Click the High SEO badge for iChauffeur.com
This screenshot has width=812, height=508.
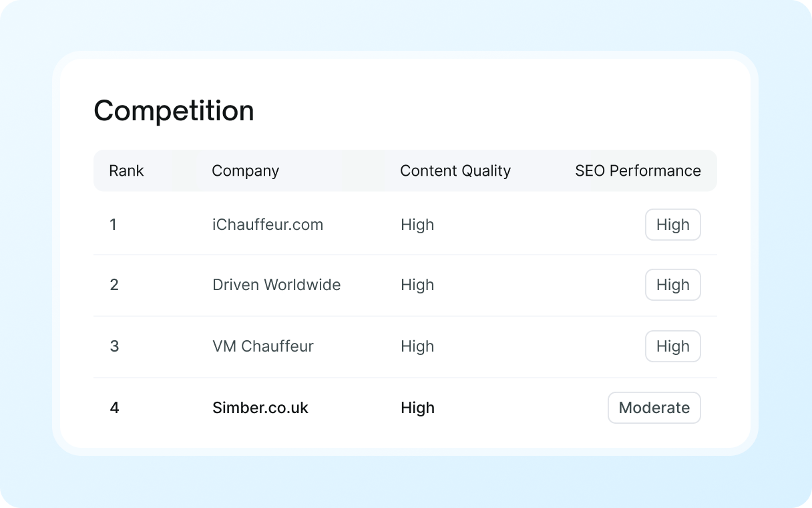673,225
